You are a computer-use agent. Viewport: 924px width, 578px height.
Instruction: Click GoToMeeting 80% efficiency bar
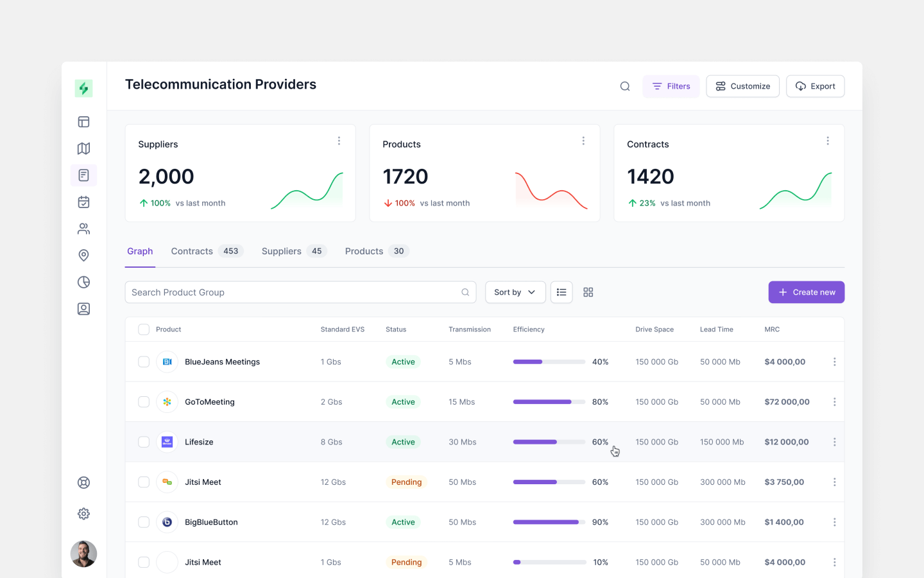click(x=549, y=402)
